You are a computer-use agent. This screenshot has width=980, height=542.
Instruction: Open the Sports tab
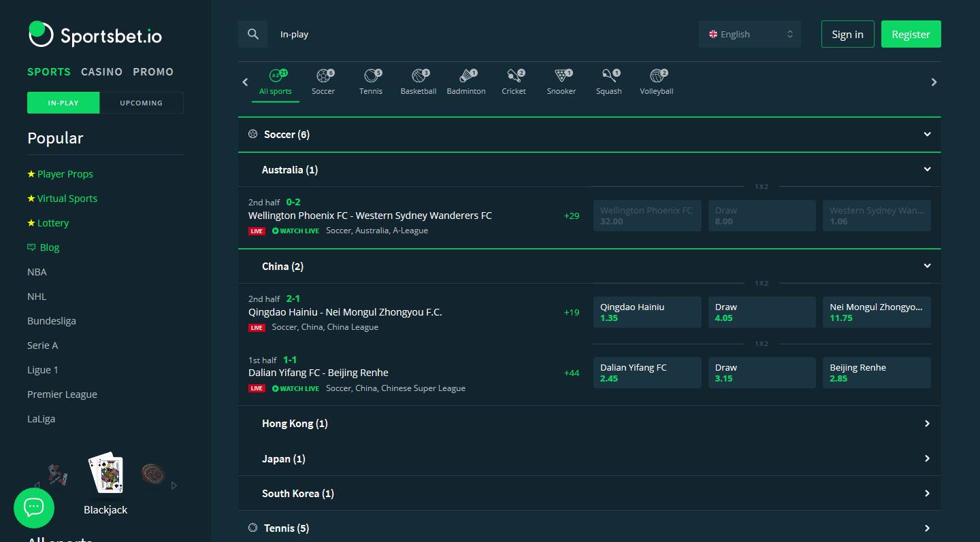click(49, 71)
